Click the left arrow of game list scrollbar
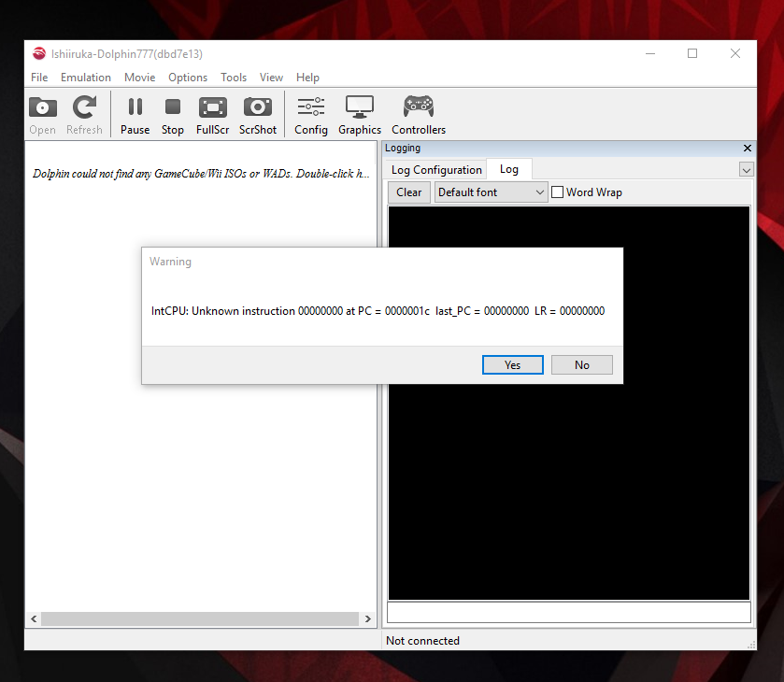This screenshot has width=784, height=682. pyautogui.click(x=34, y=619)
